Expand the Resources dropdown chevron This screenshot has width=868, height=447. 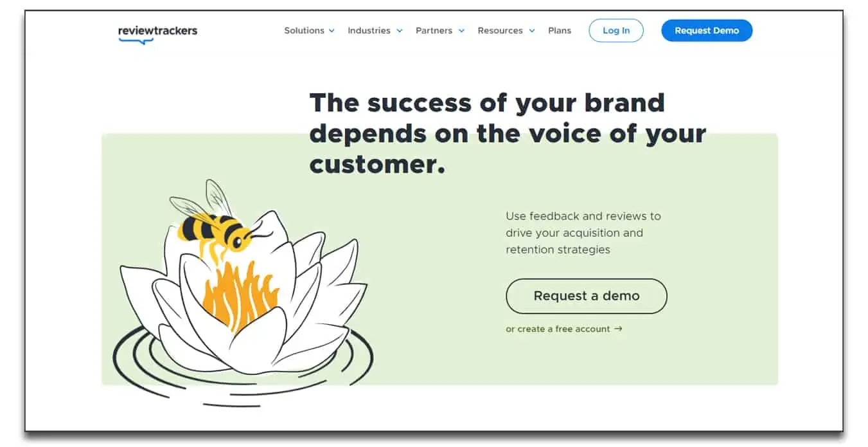click(x=531, y=31)
